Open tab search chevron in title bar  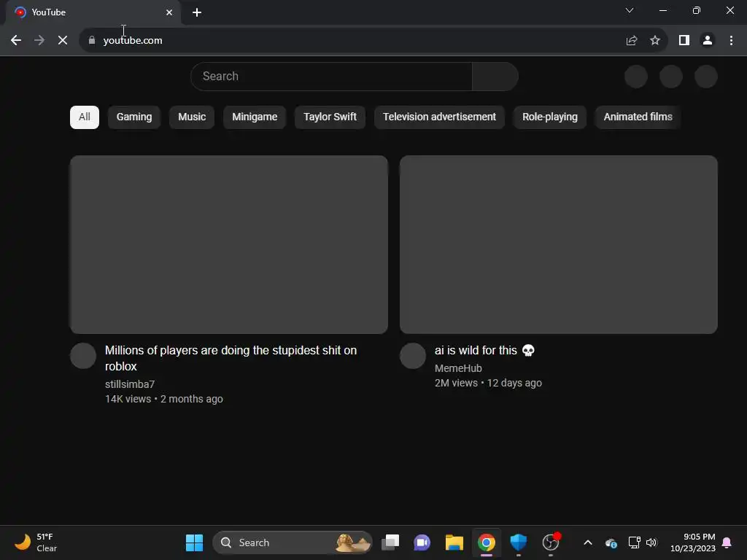click(x=630, y=10)
